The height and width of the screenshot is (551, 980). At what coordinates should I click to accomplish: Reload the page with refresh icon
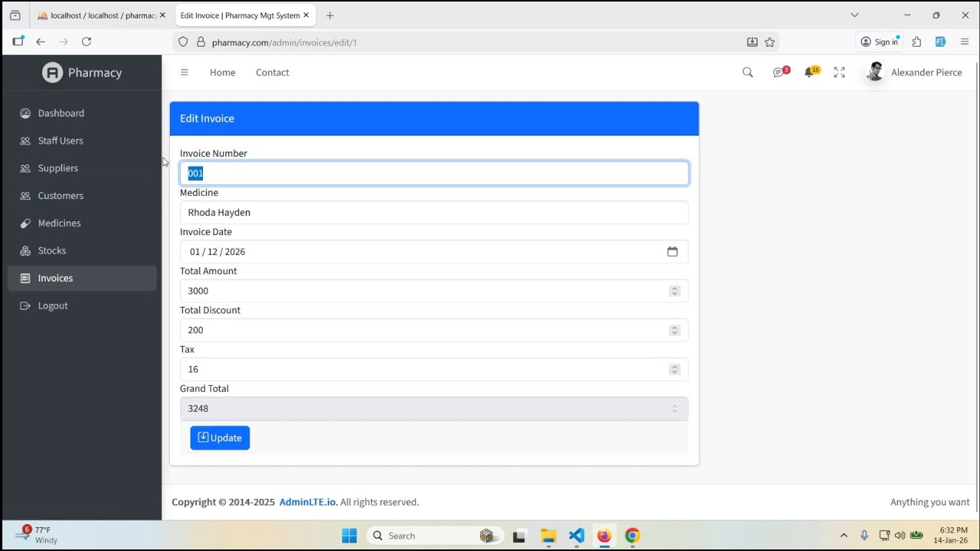point(87,42)
